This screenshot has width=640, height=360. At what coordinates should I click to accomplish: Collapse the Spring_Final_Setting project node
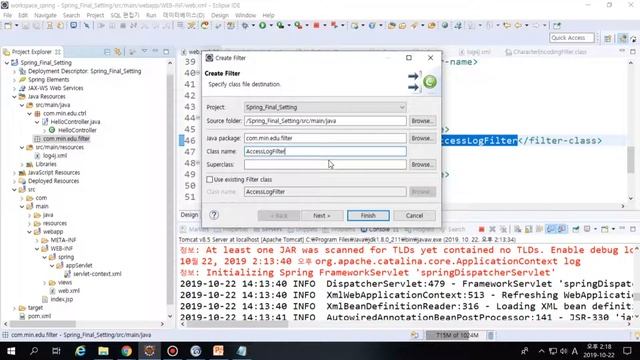[7, 63]
